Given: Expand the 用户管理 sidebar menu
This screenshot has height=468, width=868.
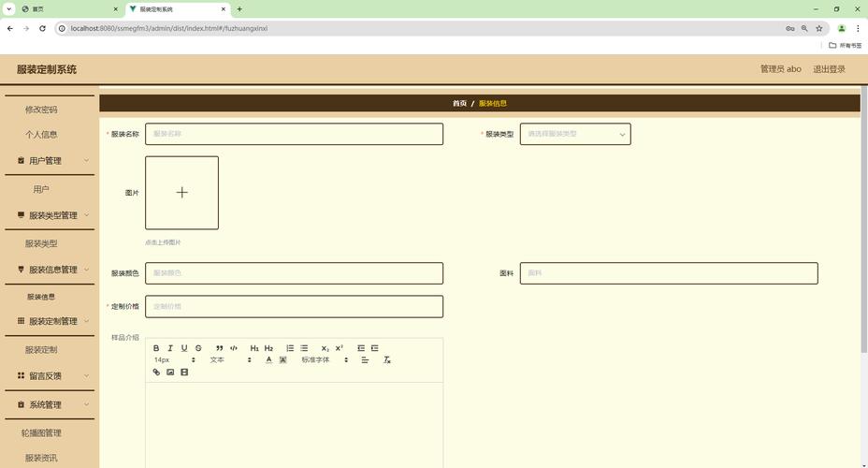Looking at the screenshot, I should click(51, 161).
